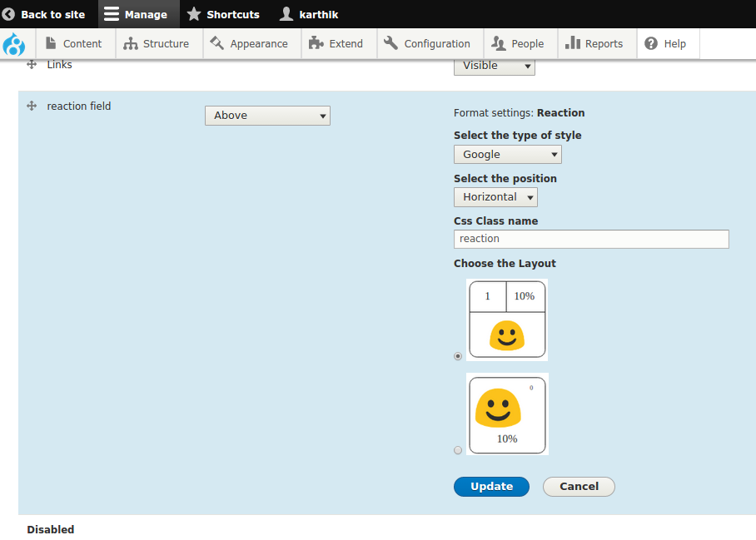Image resolution: width=756 pixels, height=540 pixels.
Task: Open the Configuration admin section
Action: tap(430, 43)
